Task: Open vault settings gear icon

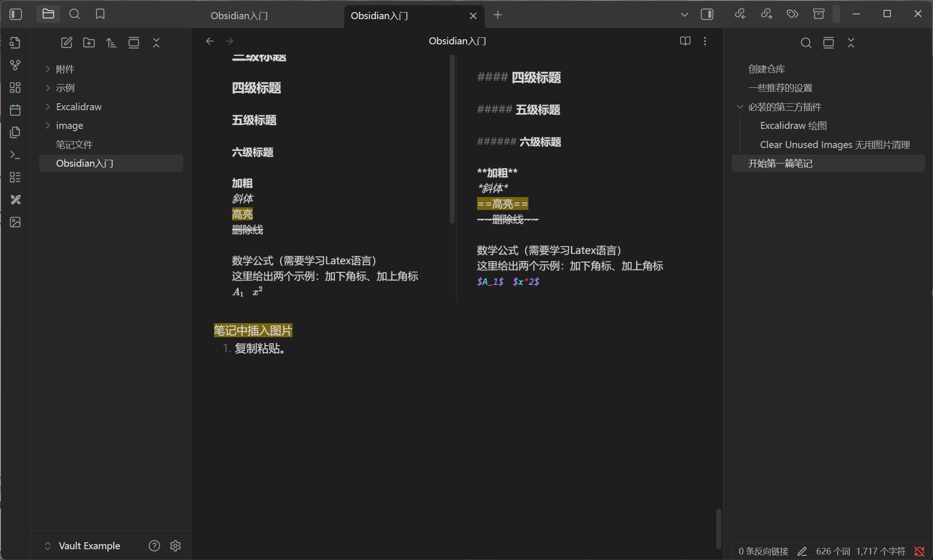Action: tap(175, 546)
